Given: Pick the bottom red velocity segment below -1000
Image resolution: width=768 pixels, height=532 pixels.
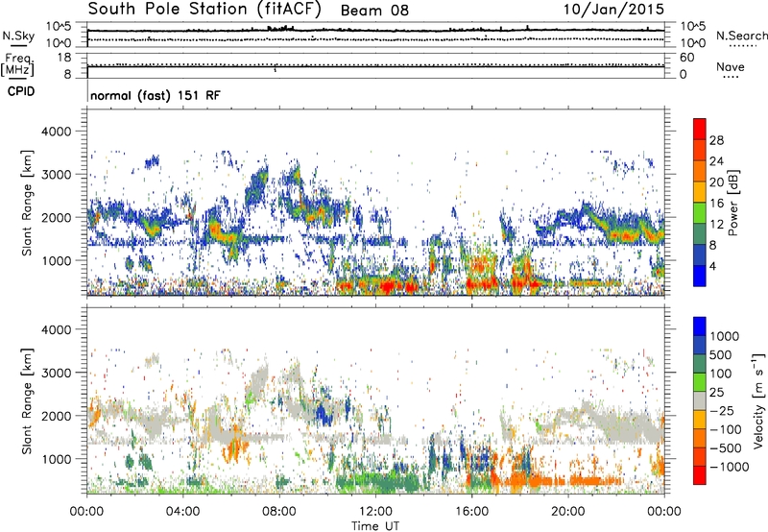Looking at the screenshot, I should pos(700,475).
